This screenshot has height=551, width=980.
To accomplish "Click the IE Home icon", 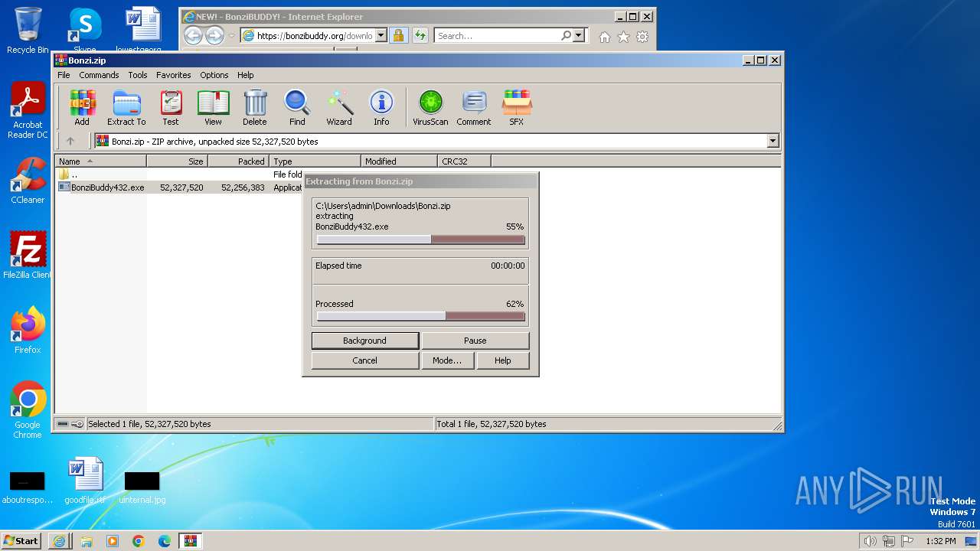I will click(x=605, y=37).
